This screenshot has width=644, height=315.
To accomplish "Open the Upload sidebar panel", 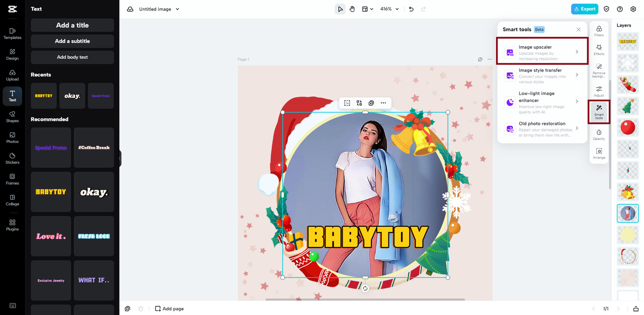I will tap(12, 75).
